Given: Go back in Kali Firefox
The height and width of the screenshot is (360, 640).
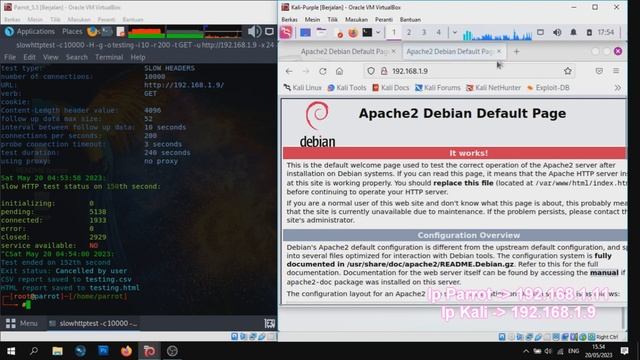Looking at the screenshot, I should click(289, 71).
